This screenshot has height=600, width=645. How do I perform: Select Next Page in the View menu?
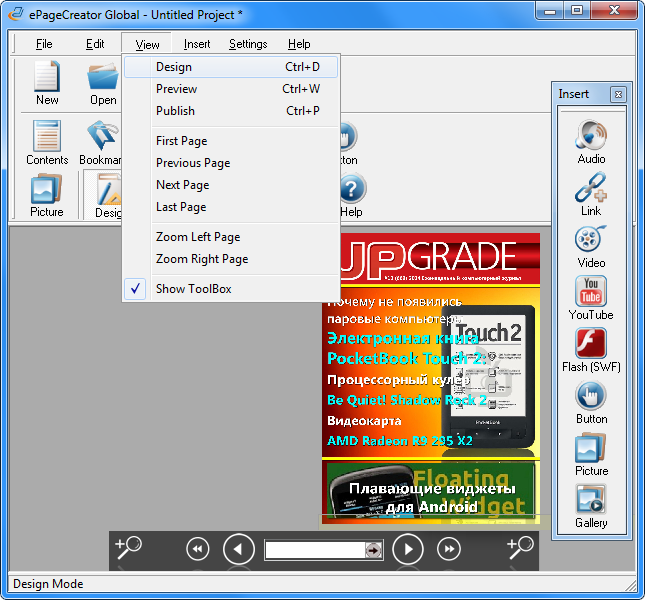coord(231,185)
